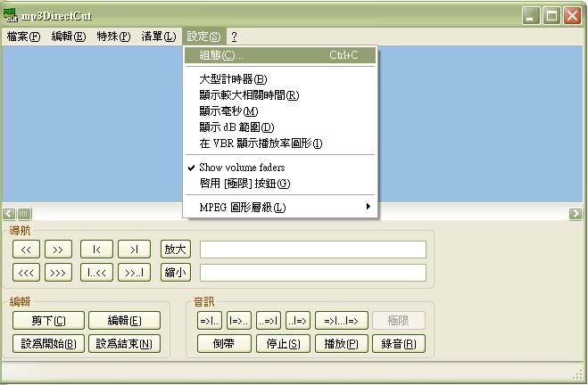Viewport: 588px width, 385px height.
Task: Toggle Show volume faders option
Action: (242, 168)
